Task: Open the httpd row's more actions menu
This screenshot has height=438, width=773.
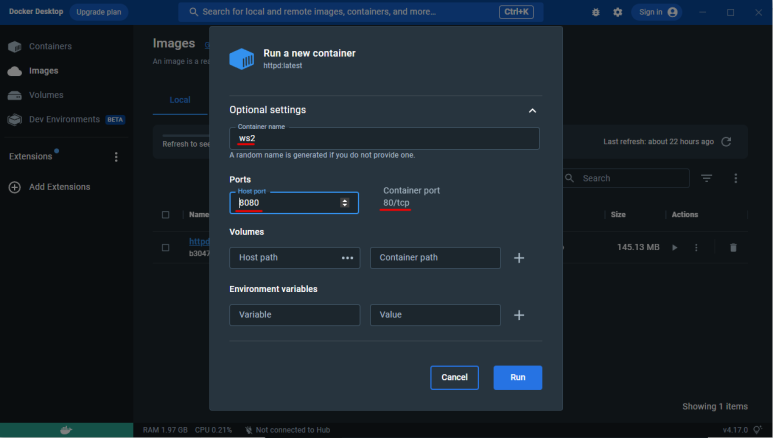Action: point(696,248)
